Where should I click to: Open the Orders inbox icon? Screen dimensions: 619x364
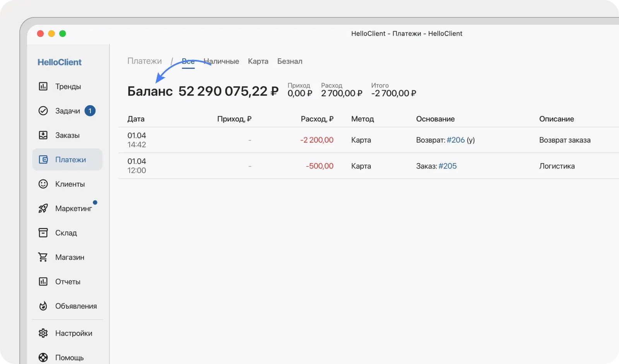[x=43, y=135]
